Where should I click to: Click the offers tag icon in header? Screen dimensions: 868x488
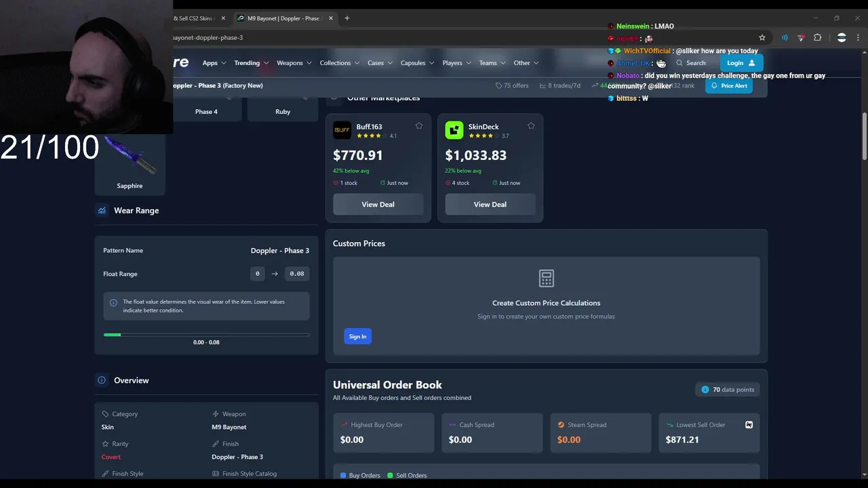point(498,85)
